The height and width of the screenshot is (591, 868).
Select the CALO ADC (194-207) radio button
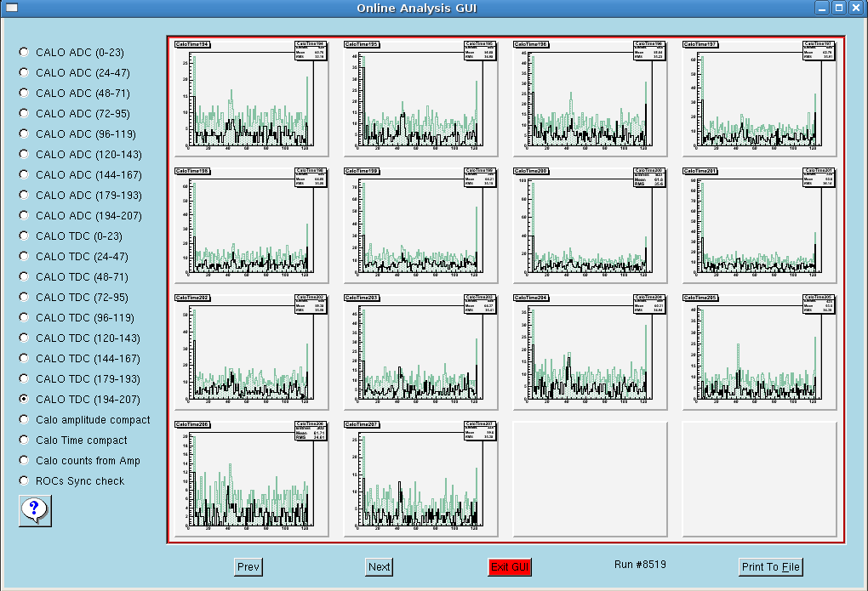pos(24,215)
